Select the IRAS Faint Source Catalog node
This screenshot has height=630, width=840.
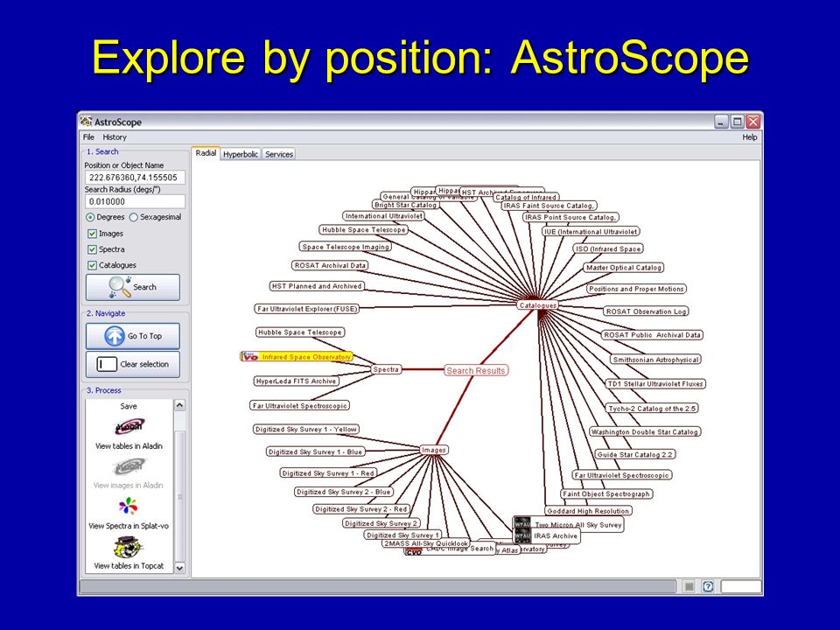[x=549, y=206]
